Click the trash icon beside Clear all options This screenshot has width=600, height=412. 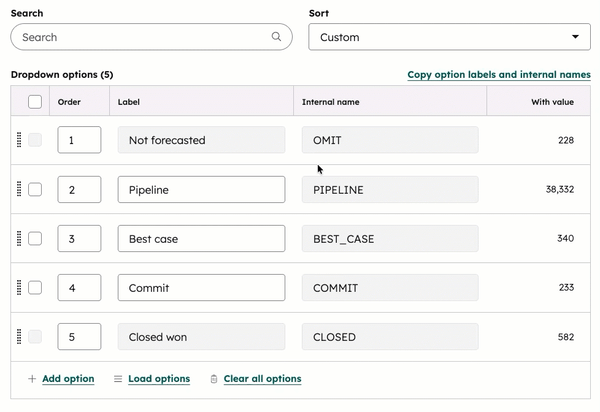pos(214,379)
